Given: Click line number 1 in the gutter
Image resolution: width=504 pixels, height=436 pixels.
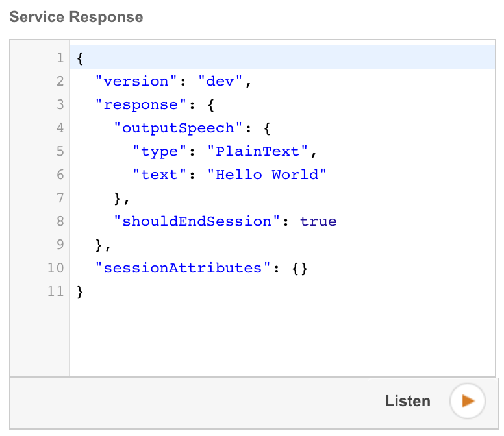Looking at the screenshot, I should click(60, 58).
